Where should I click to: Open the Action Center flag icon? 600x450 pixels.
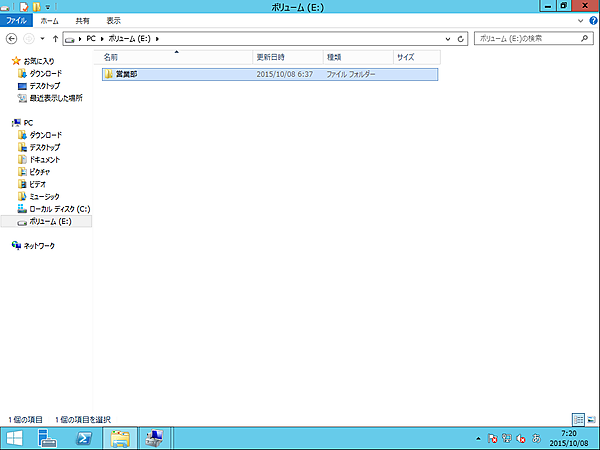pos(492,438)
